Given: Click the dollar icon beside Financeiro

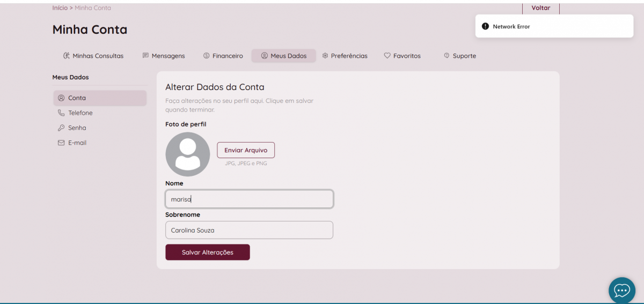Looking at the screenshot, I should [207, 56].
